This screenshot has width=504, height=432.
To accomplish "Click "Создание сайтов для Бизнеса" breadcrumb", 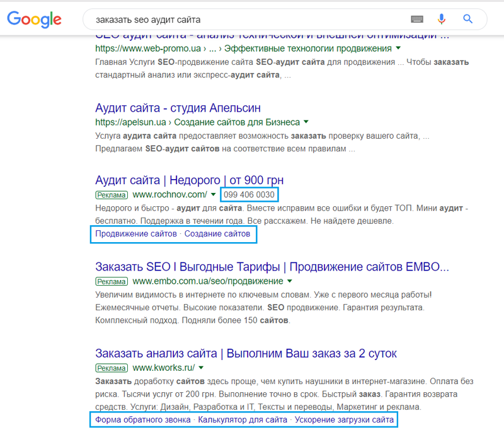I will click(237, 122).
